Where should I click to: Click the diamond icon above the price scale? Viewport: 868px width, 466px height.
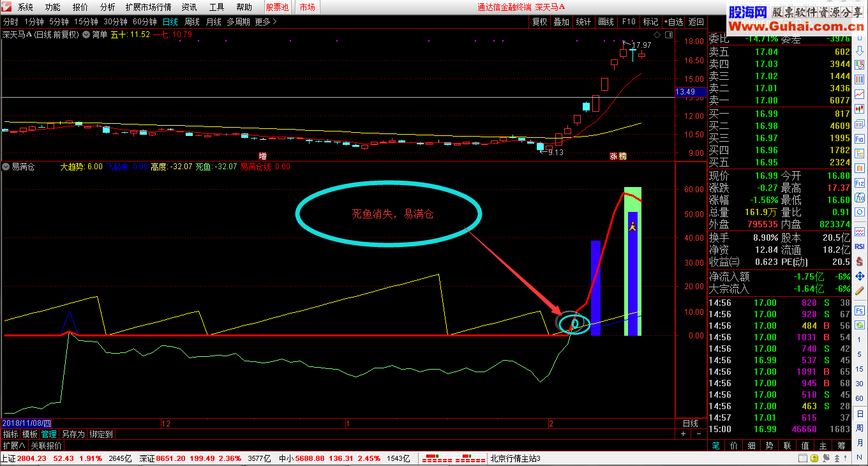pos(657,34)
